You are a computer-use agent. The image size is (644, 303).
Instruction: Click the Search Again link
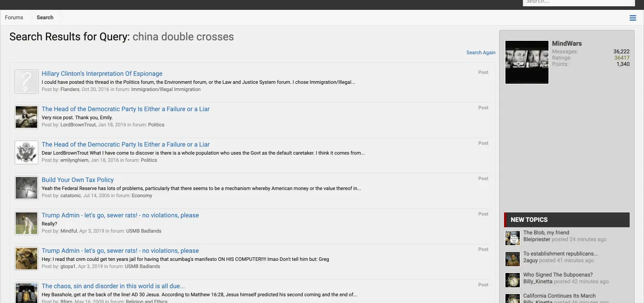481,52
